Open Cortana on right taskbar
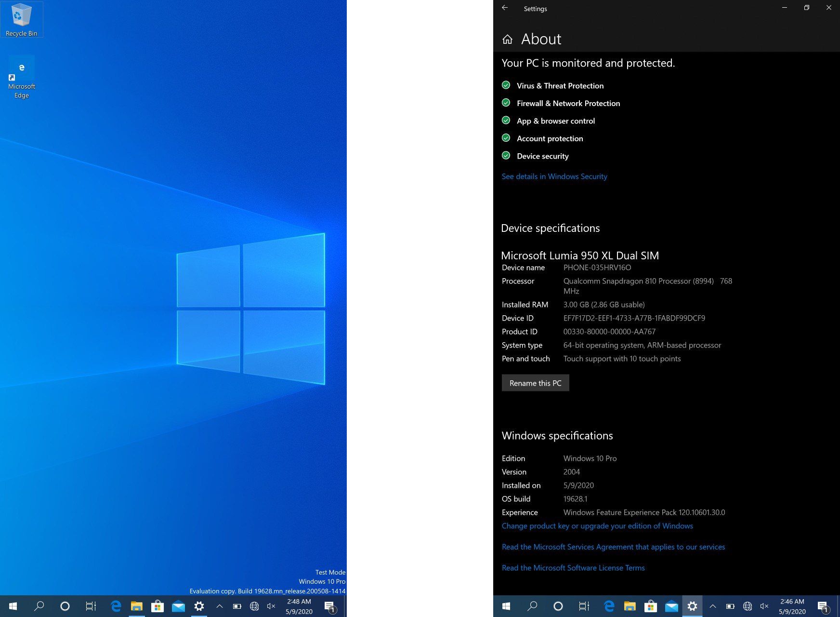The image size is (840, 617). [x=558, y=606]
